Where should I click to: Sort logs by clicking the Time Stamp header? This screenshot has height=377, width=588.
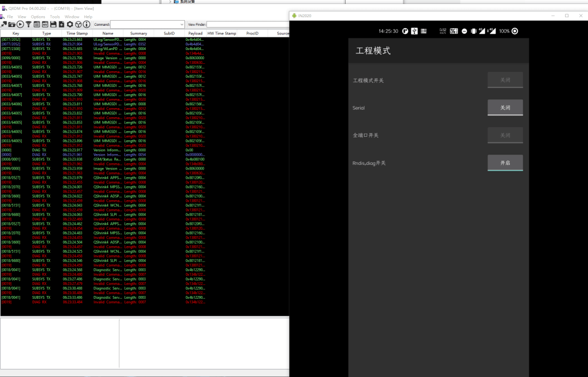tap(78, 33)
